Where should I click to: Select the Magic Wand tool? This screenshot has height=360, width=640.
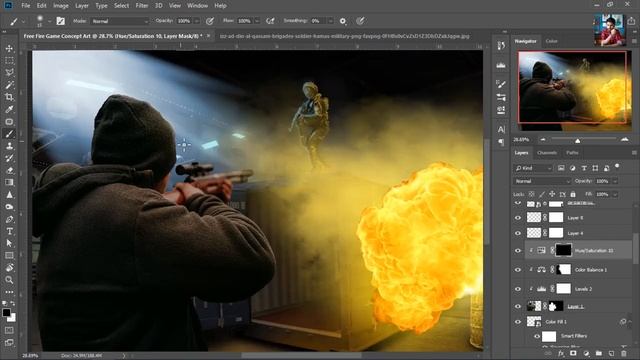(9, 85)
